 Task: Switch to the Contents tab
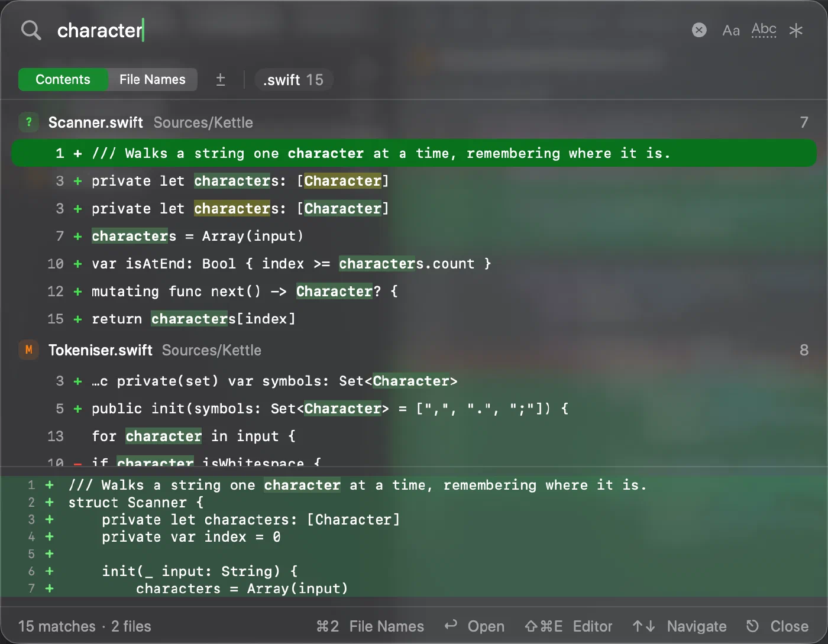click(x=63, y=79)
